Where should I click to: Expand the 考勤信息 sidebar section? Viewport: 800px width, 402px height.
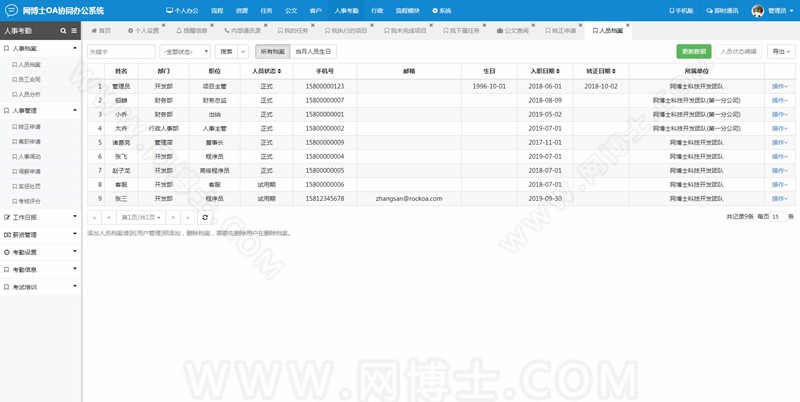(x=40, y=269)
